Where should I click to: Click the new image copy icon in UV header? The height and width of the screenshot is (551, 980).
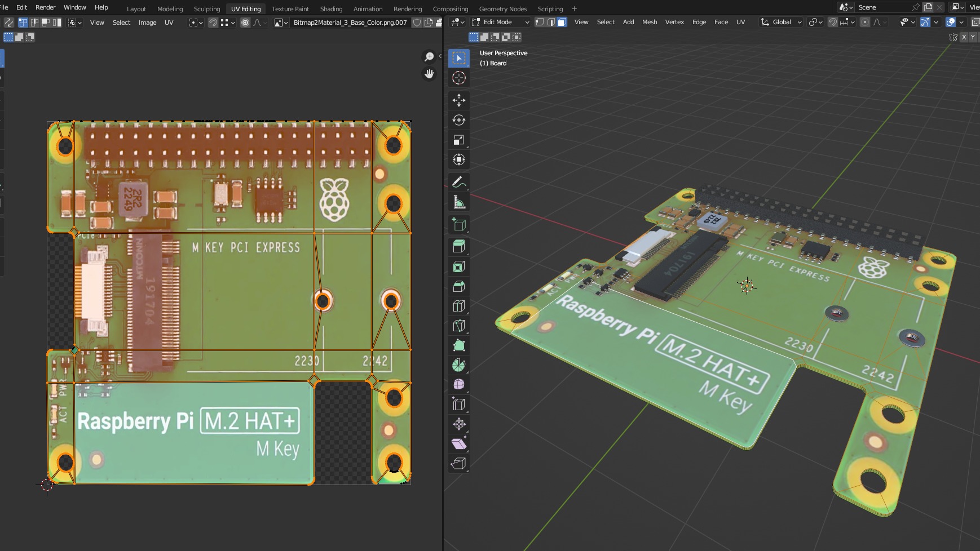point(429,23)
